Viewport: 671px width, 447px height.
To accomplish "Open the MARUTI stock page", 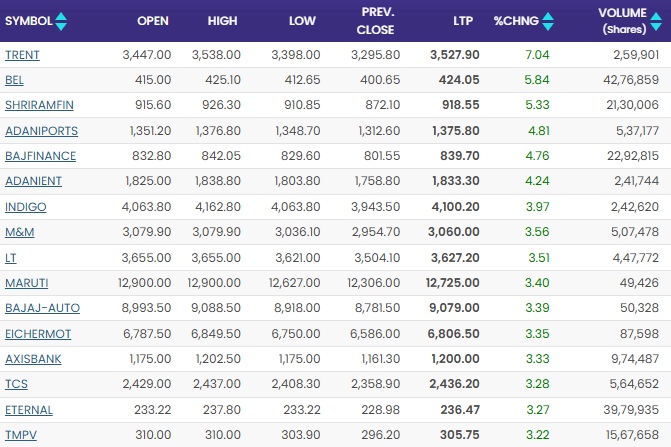I will [x=26, y=283].
